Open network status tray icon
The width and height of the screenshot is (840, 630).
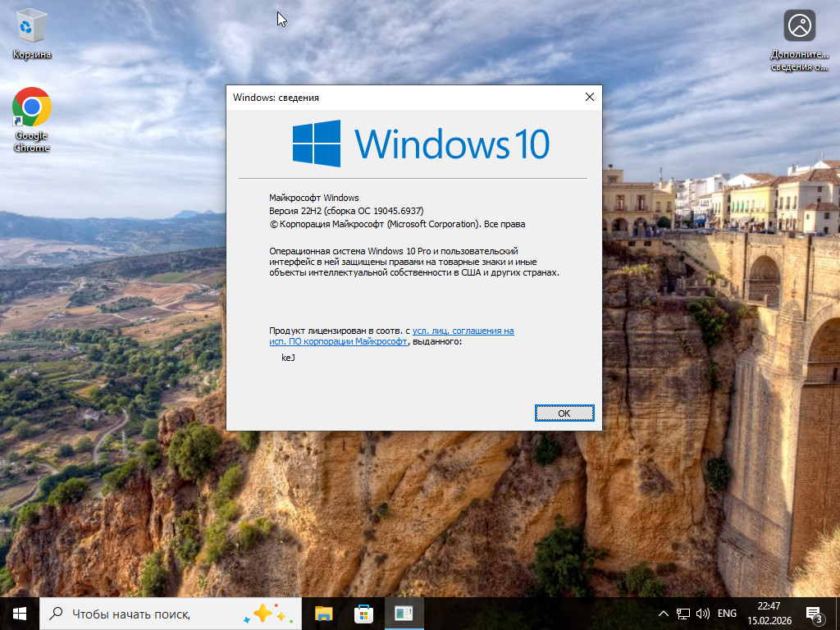(x=683, y=614)
